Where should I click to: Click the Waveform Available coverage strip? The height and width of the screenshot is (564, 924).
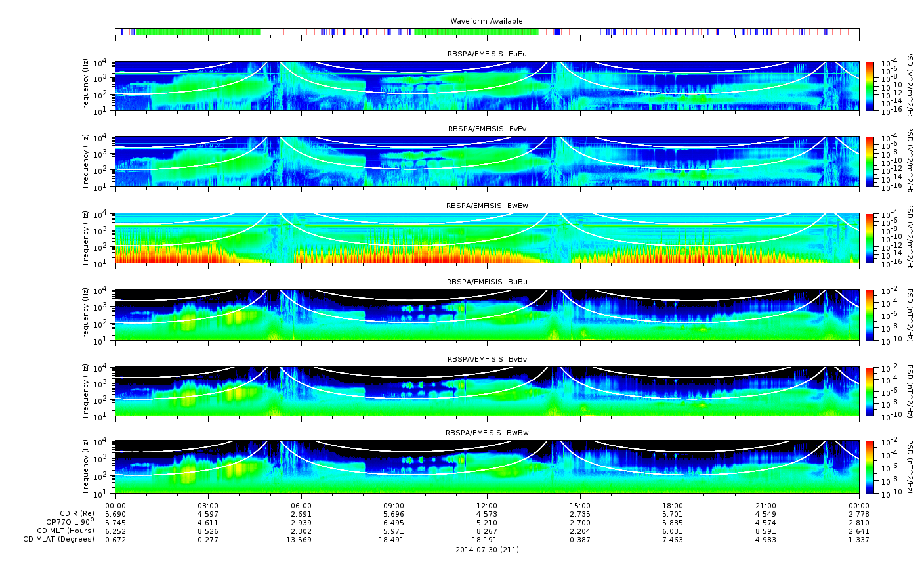click(486, 32)
